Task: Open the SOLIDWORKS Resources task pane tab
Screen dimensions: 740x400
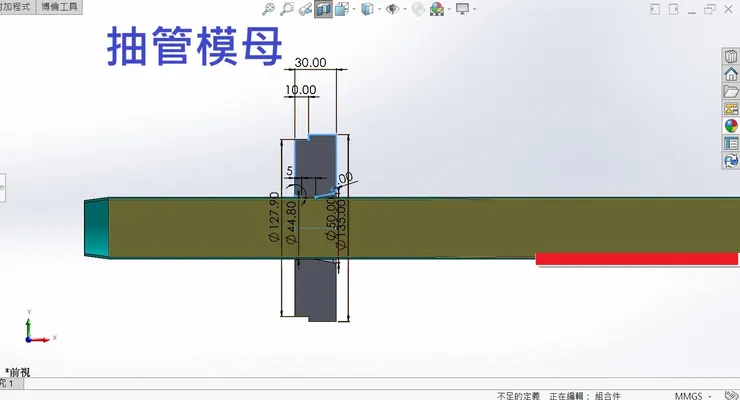Action: (x=731, y=74)
